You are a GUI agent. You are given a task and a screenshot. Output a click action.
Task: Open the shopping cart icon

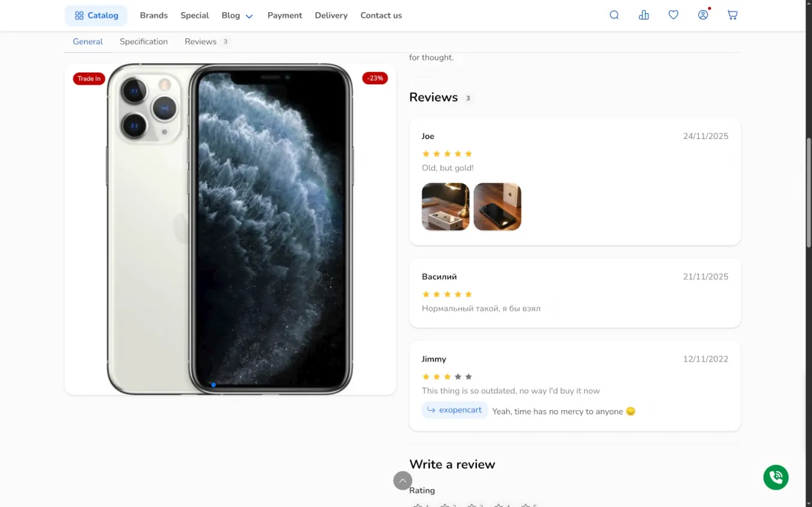[733, 15]
